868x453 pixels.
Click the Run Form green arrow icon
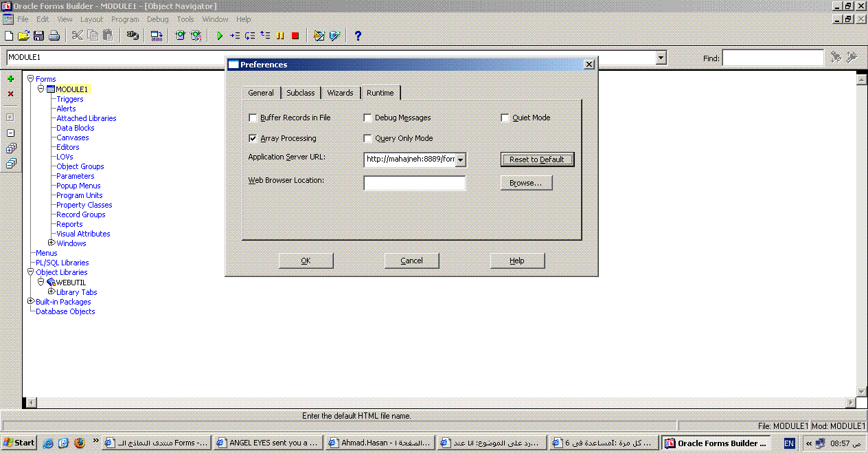220,36
